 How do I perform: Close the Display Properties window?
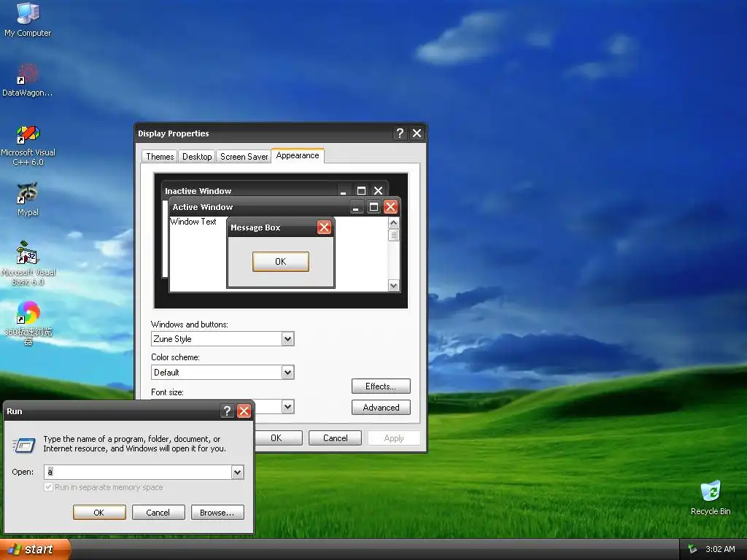417,133
